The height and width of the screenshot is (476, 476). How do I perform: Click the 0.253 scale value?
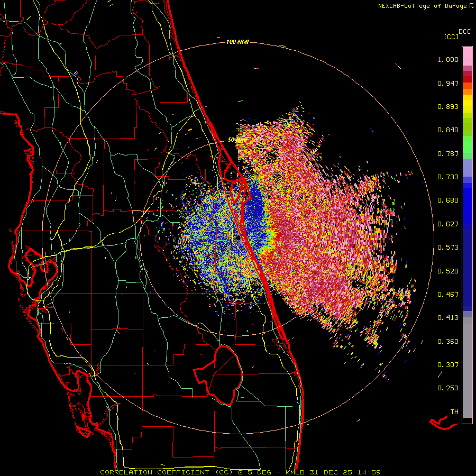(448, 388)
